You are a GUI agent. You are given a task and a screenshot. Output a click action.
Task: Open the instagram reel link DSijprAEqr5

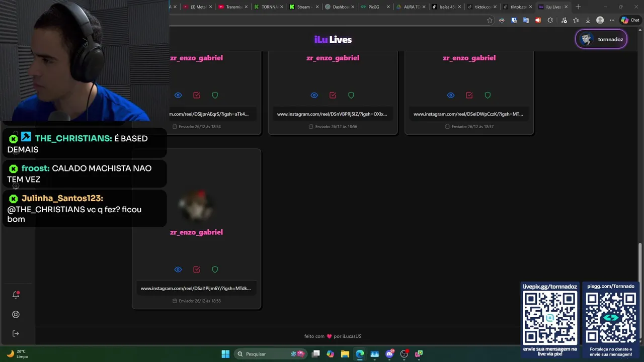pos(209,114)
